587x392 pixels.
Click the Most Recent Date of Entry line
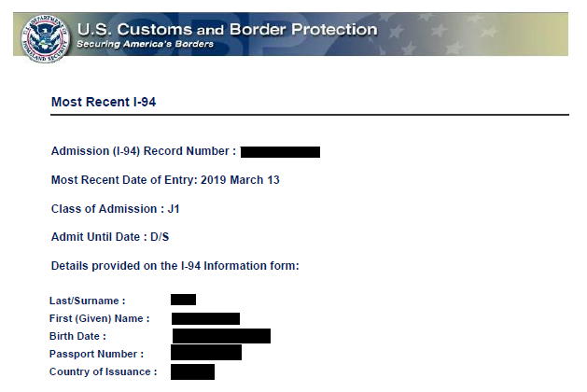click(x=165, y=180)
